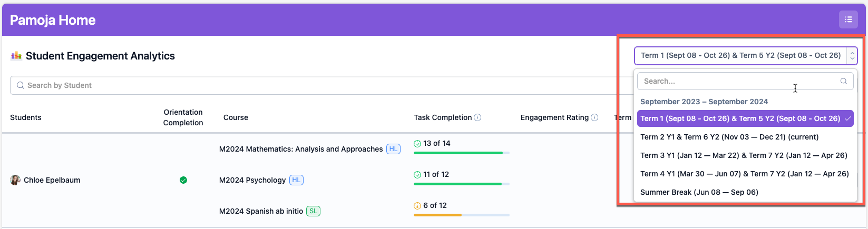The width and height of the screenshot is (868, 229).
Task: Click the orange 6 of 12 status icon
Action: click(x=417, y=205)
